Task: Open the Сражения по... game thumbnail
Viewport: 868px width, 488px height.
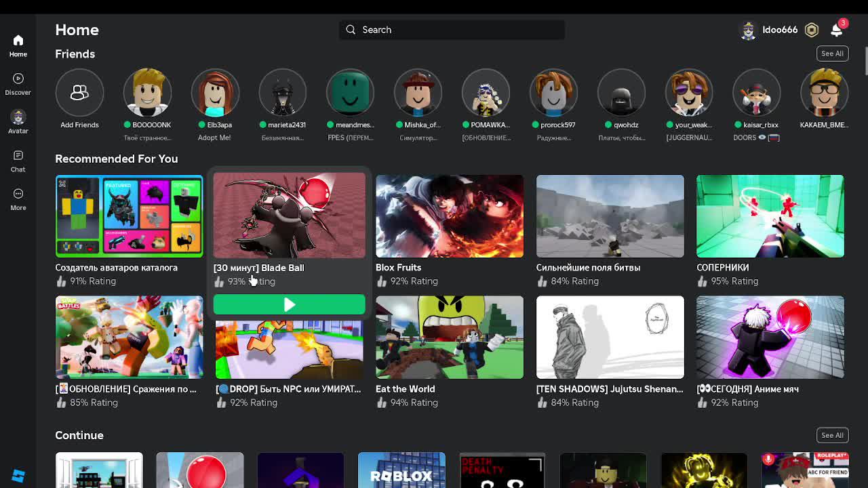Action: (x=129, y=337)
